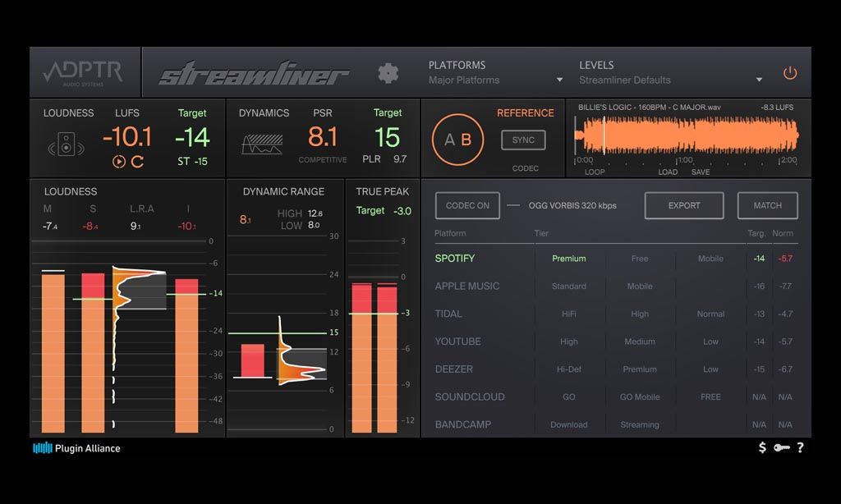
Task: Click the Apple Music Targ. value -16
Action: 759,286
